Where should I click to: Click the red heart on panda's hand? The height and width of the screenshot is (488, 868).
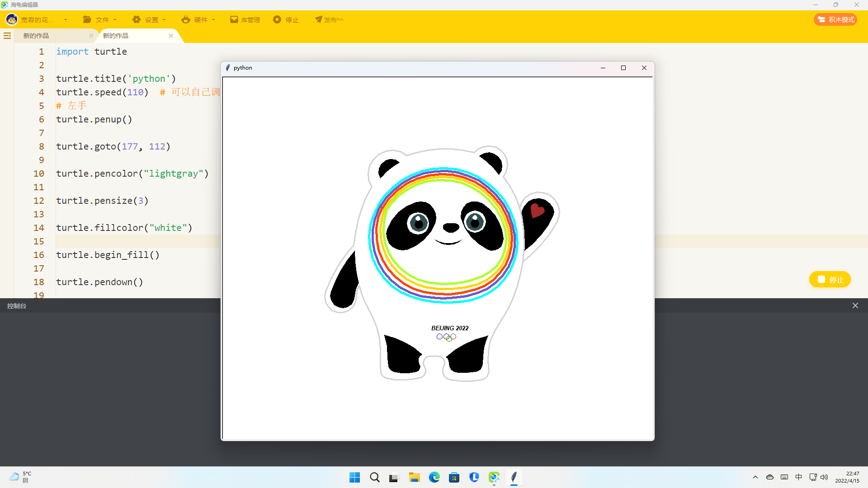537,210
